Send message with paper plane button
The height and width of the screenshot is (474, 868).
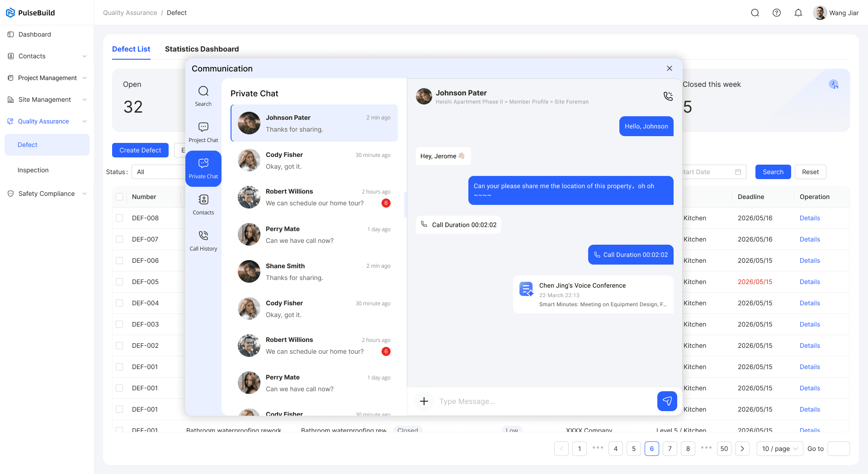667,401
